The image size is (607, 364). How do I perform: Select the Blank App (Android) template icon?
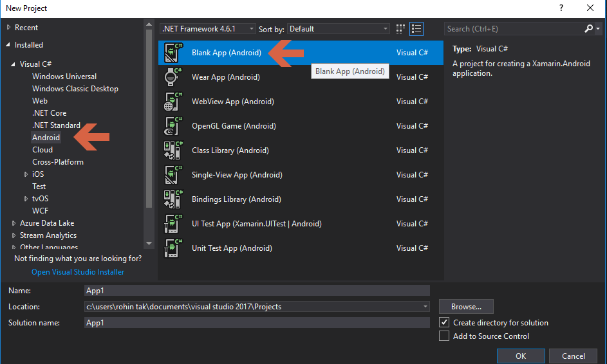coord(173,53)
